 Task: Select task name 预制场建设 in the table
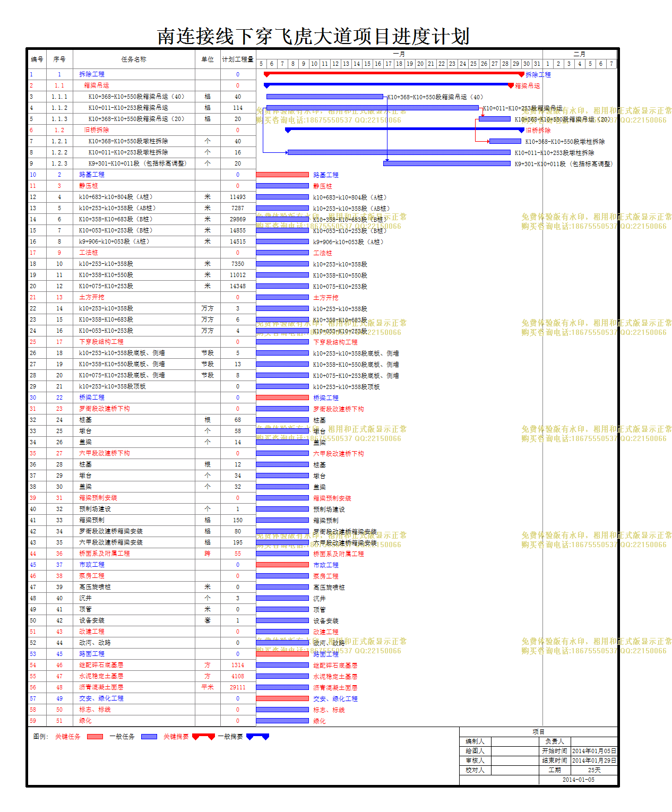pyautogui.click(x=95, y=509)
